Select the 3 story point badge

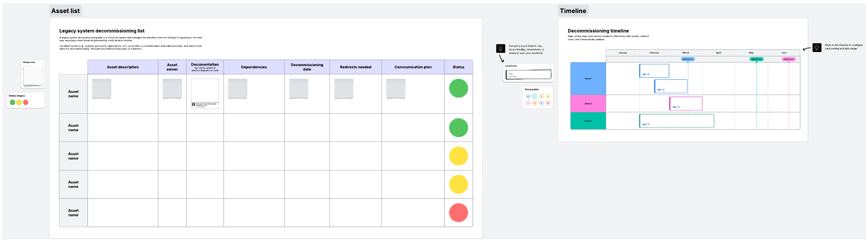[548, 96]
